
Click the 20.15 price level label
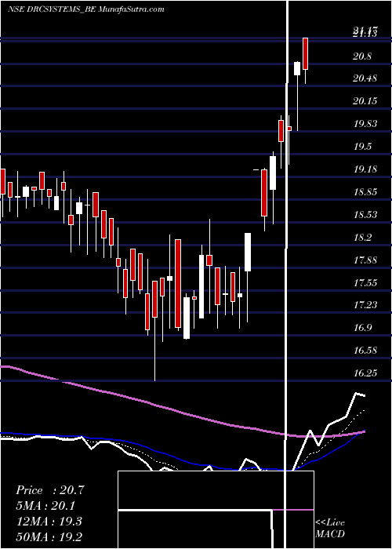pos(365,101)
